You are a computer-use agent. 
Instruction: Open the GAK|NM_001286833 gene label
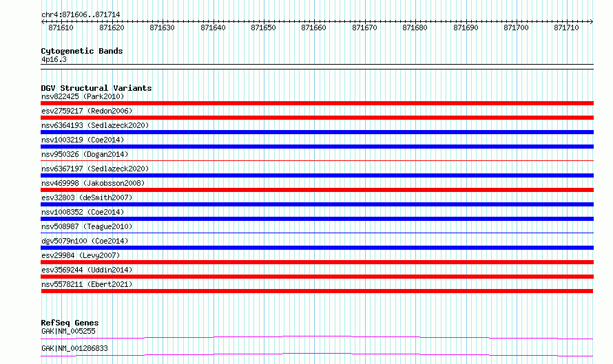[x=74, y=348]
